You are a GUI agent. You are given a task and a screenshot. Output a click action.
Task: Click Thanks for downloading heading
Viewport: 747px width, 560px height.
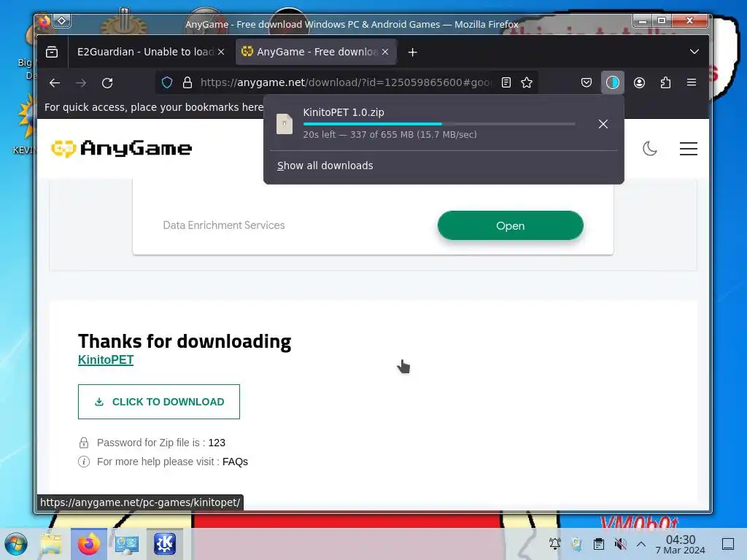(185, 341)
